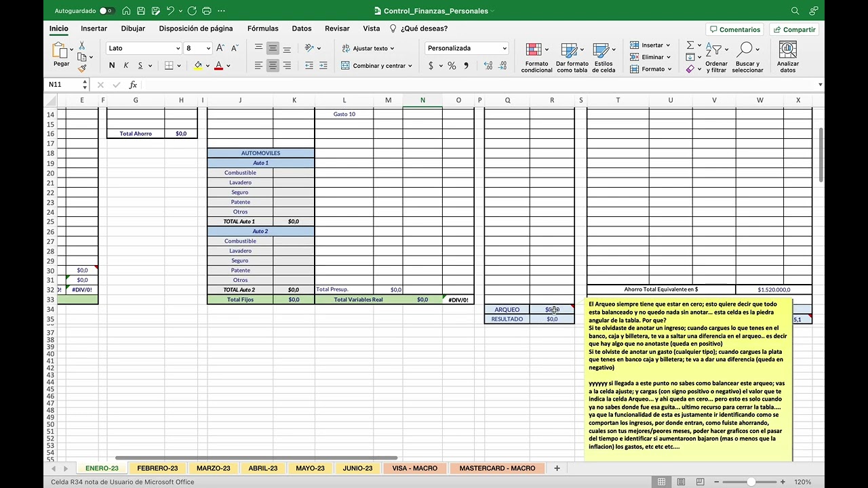
Task: Open Dar formato como tabla
Action: coord(572,58)
